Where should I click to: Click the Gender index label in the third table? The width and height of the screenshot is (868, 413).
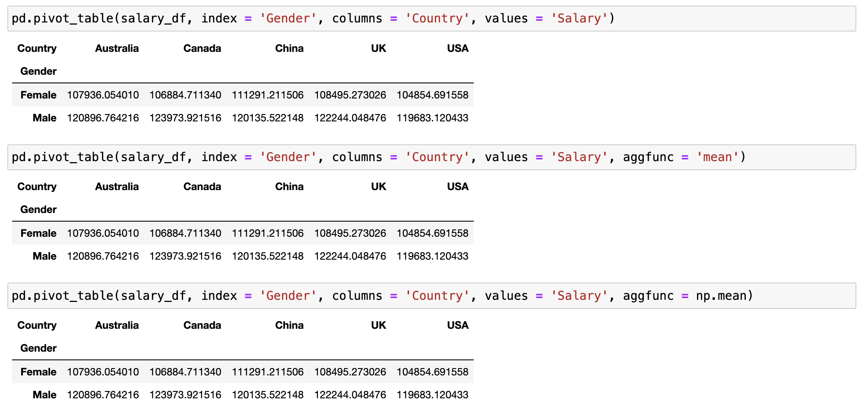[38, 348]
